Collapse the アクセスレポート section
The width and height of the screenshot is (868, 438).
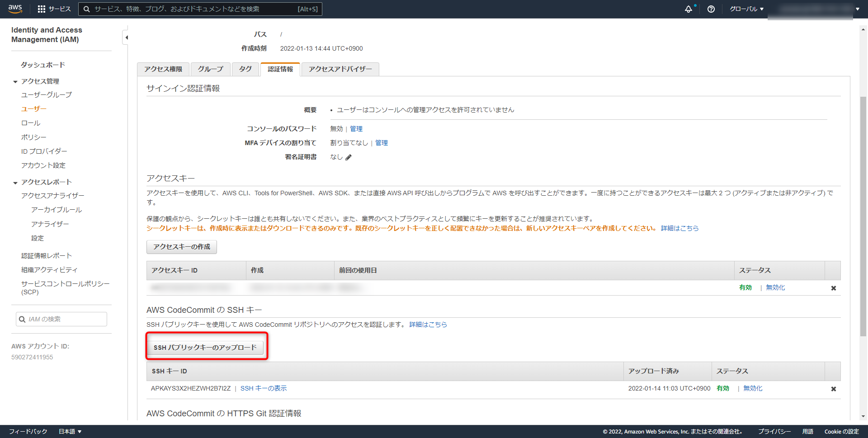tap(15, 182)
